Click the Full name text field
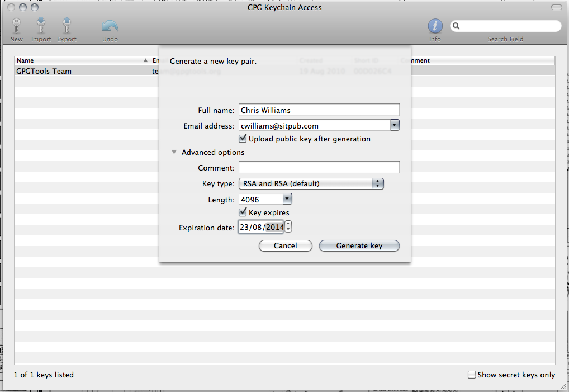 click(319, 110)
